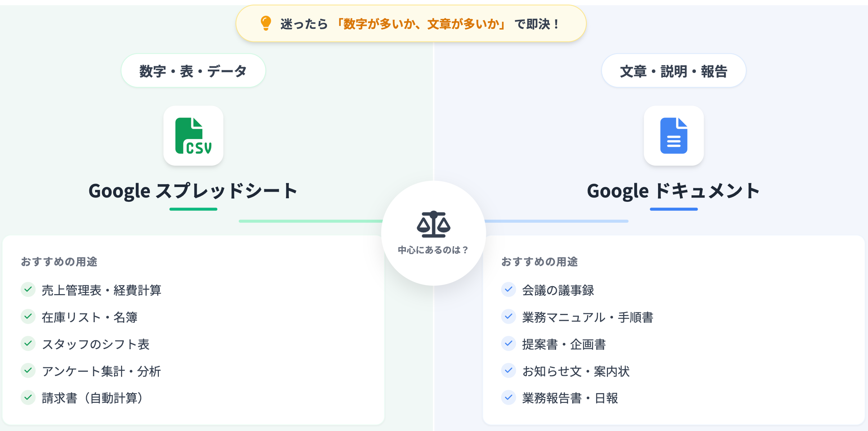Click the blue Google Docs document icon
The width and height of the screenshot is (868, 431).
tap(674, 136)
